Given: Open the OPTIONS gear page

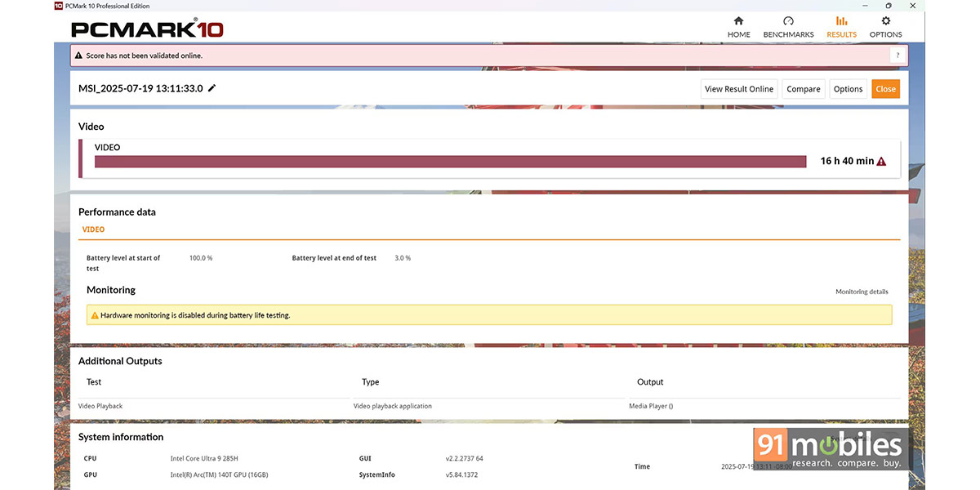Looking at the screenshot, I should coord(885,27).
